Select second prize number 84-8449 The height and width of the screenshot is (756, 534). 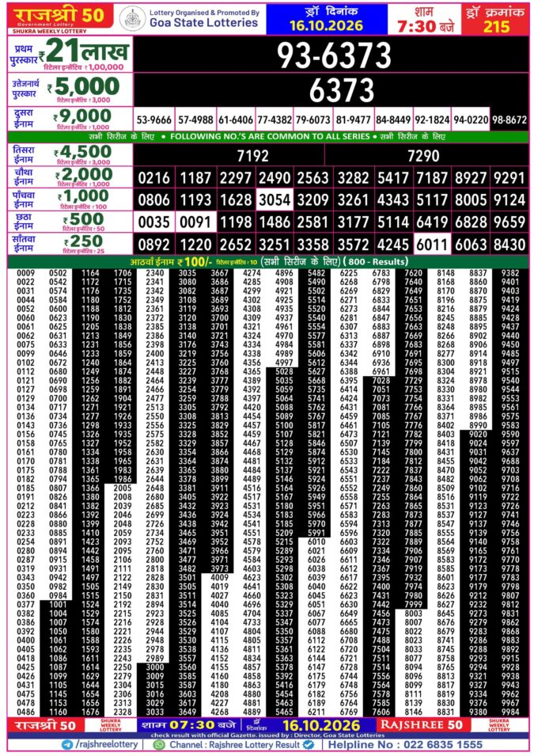click(x=393, y=120)
